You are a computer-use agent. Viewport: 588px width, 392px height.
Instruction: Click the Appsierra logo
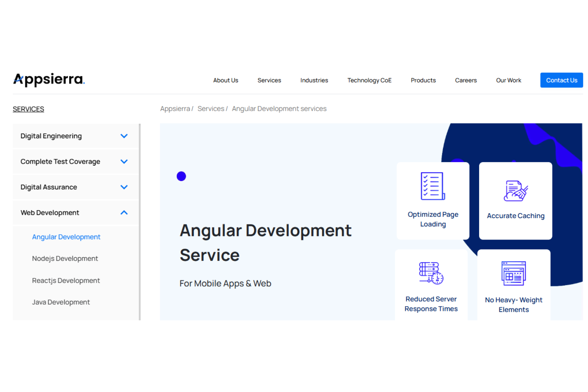(x=48, y=79)
